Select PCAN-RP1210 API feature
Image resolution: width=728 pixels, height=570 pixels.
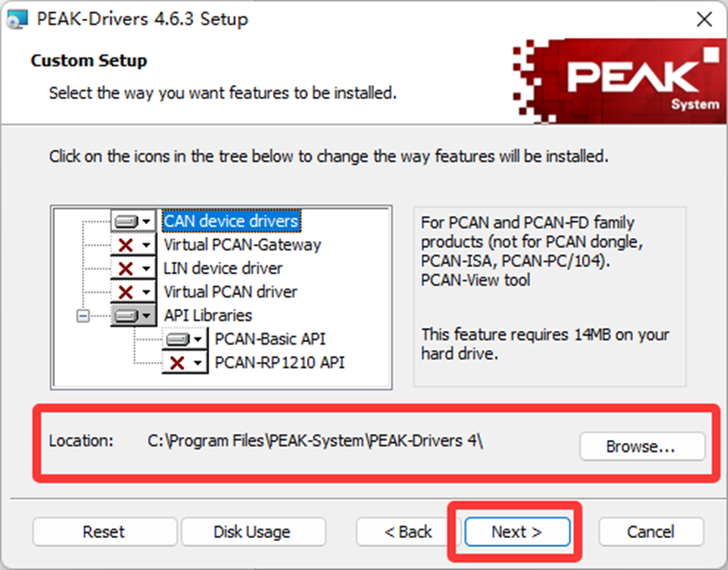pos(280,363)
